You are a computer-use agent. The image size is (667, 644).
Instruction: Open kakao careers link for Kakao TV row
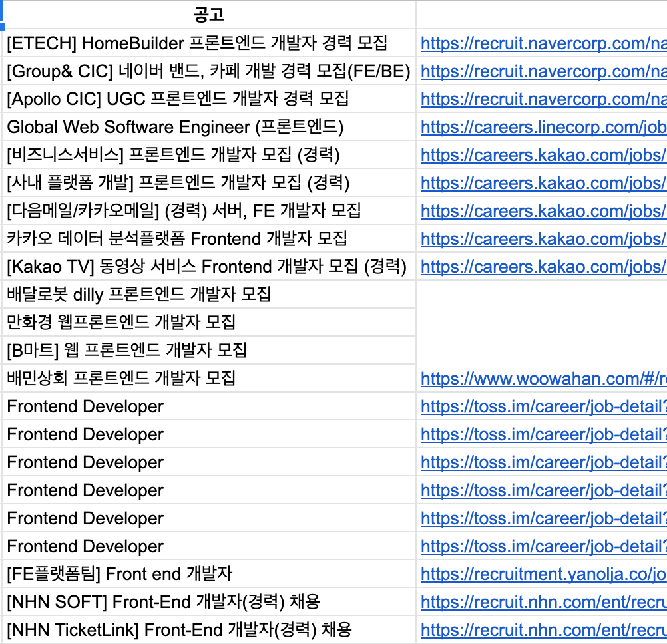pos(544,268)
